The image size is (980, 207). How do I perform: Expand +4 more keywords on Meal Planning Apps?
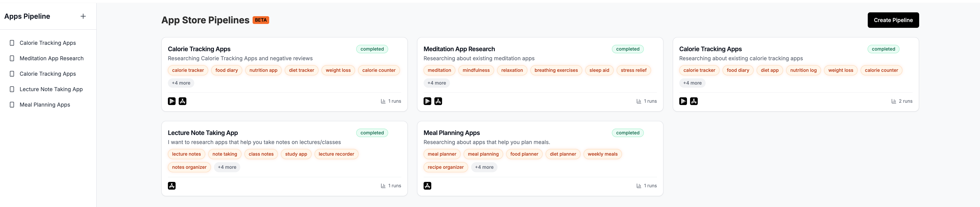(484, 167)
